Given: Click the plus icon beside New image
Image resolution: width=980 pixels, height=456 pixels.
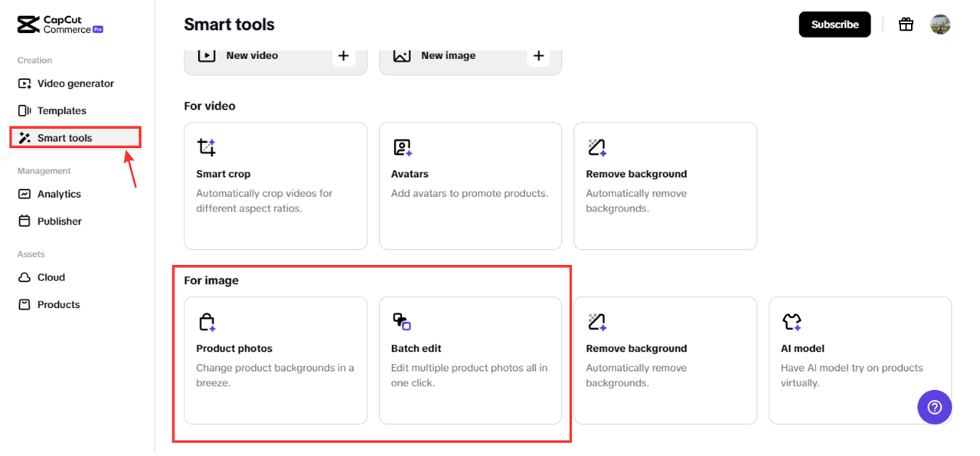Looking at the screenshot, I should pos(538,56).
